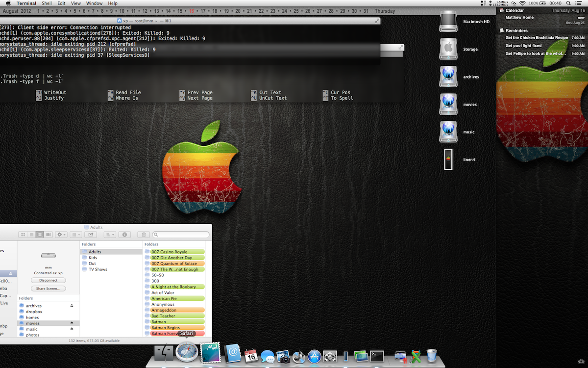Screen dimensions: 588x368
Task: Select Armageddon folder
Action: click(x=177, y=310)
